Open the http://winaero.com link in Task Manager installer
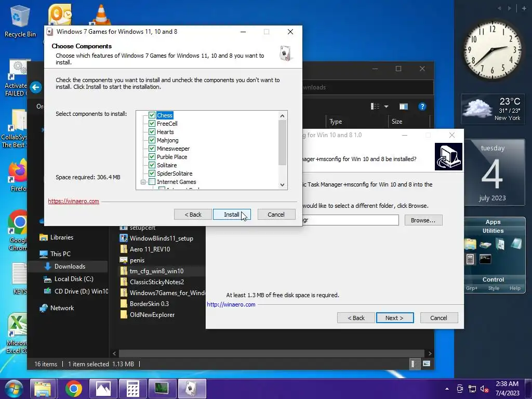Viewport: 532px width, 399px height. pyautogui.click(x=231, y=304)
